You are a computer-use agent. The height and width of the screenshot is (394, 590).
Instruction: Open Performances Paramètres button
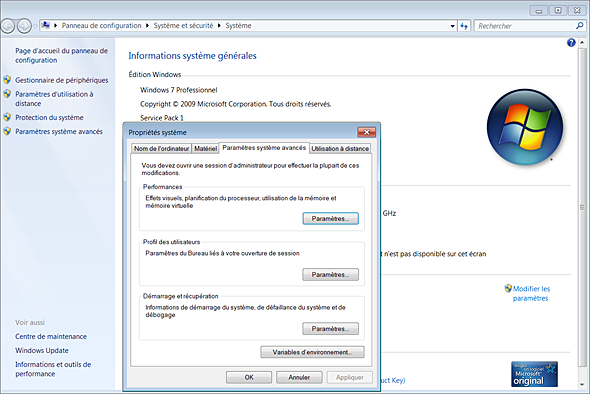coord(330,219)
